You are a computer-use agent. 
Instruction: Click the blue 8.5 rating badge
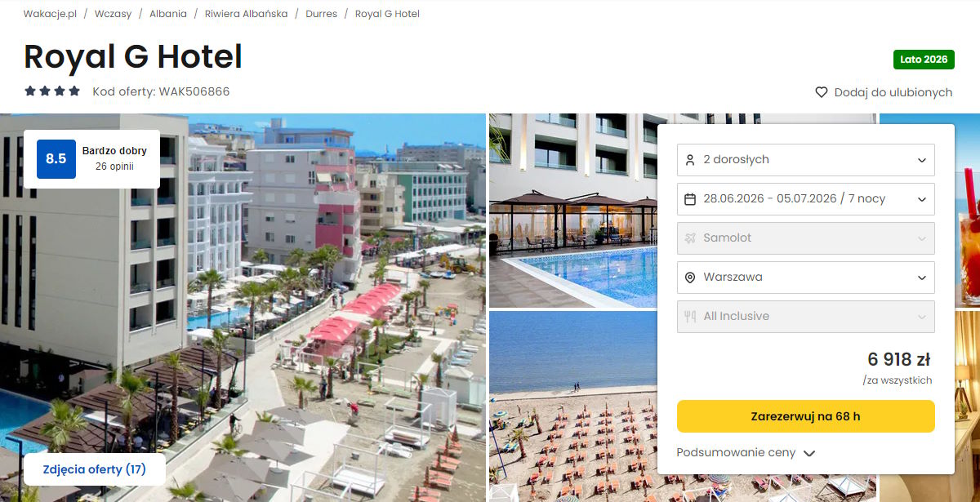coord(56,159)
